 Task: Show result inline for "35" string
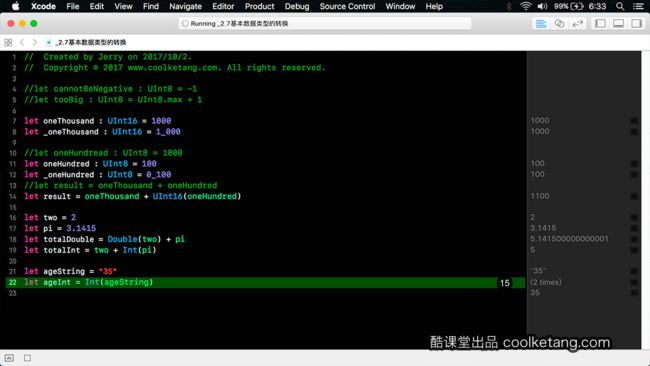coord(634,271)
